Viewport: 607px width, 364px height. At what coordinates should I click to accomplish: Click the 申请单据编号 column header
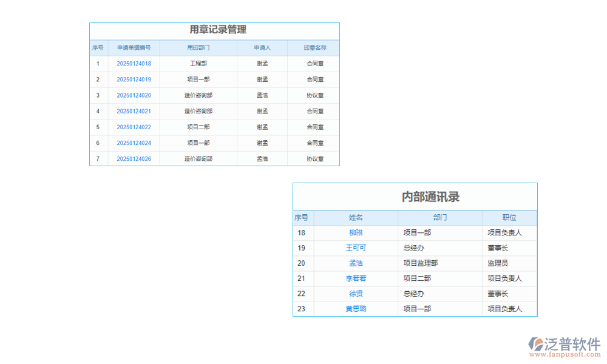pyautogui.click(x=134, y=47)
